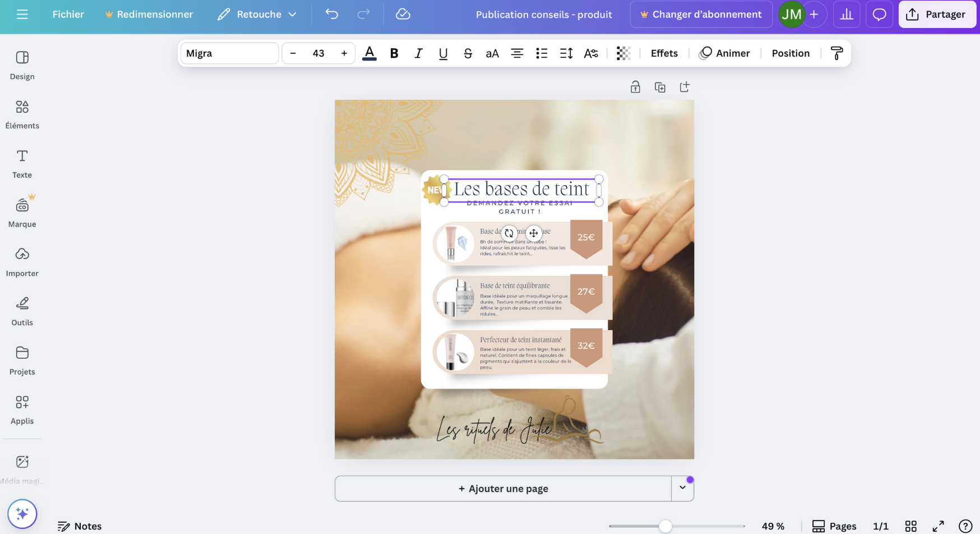Open the Fichier menu
The width and height of the screenshot is (980, 534).
[68, 15]
